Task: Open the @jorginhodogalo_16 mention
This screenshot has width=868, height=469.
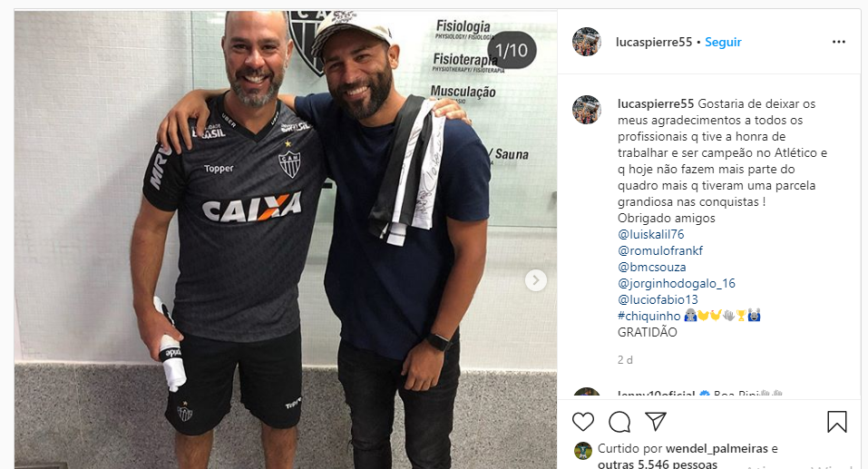Action: 677,284
